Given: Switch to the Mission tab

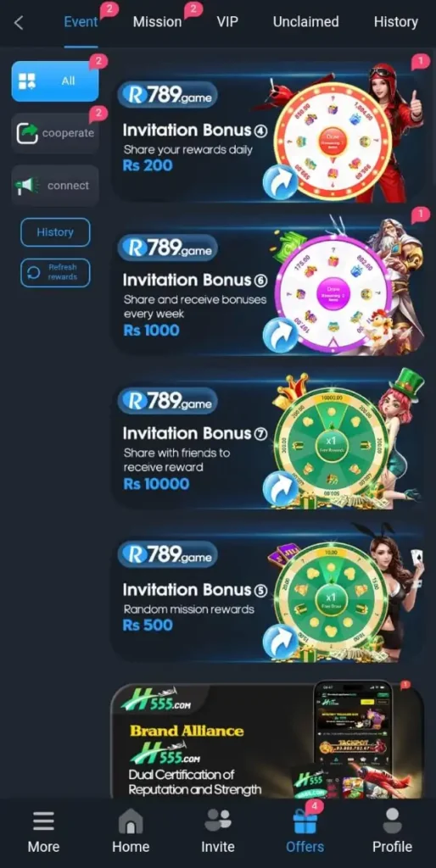Looking at the screenshot, I should [157, 22].
